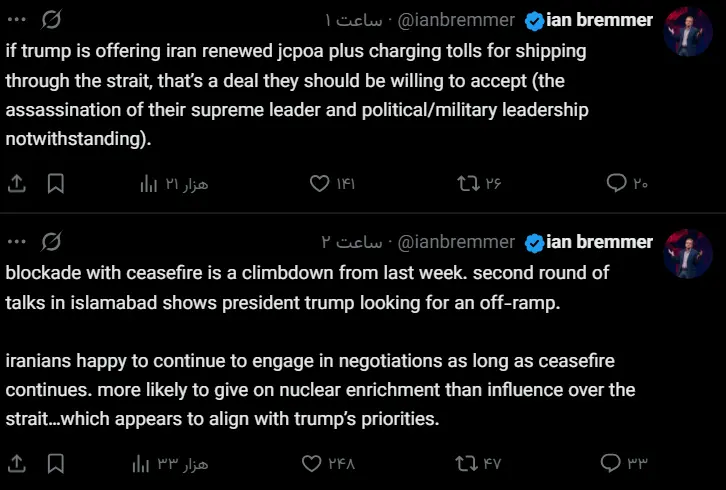Click @ianbremmer handle on second tweet

(457, 242)
